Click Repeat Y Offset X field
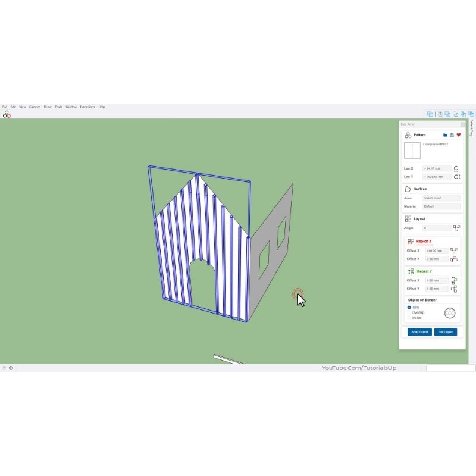Image resolution: width=476 pixels, height=476 pixels. click(437, 280)
